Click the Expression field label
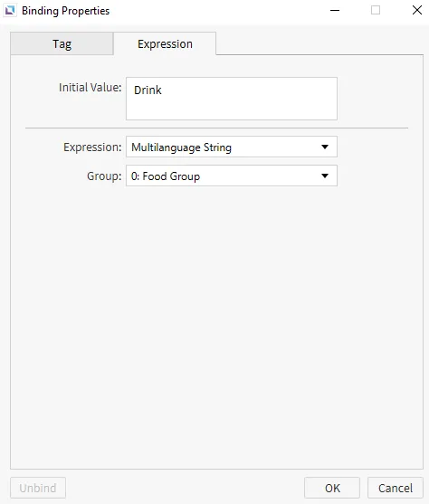429x504 pixels. (92, 147)
